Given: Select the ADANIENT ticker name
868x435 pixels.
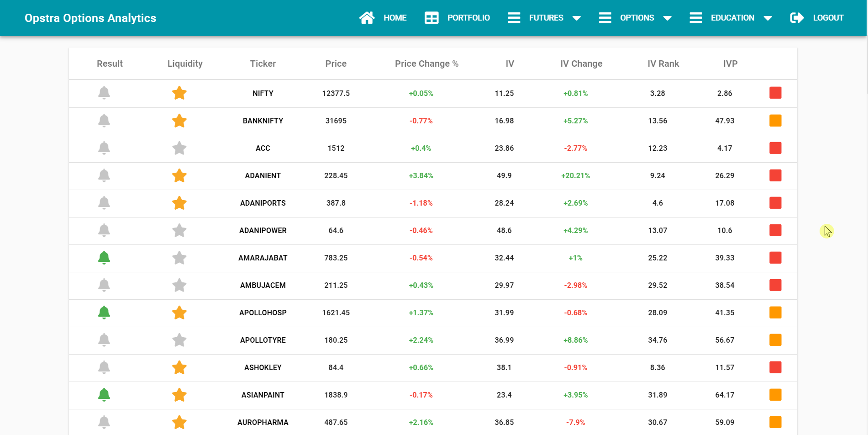Looking at the screenshot, I should click(x=263, y=175).
